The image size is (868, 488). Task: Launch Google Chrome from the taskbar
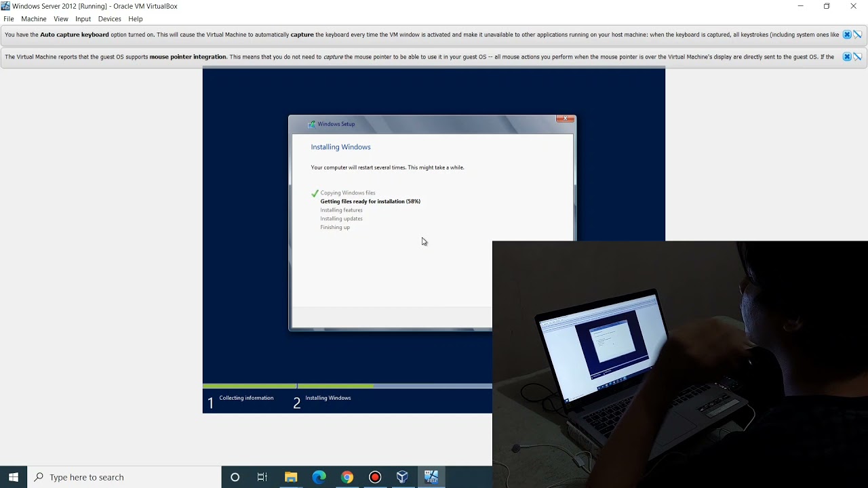point(347,477)
